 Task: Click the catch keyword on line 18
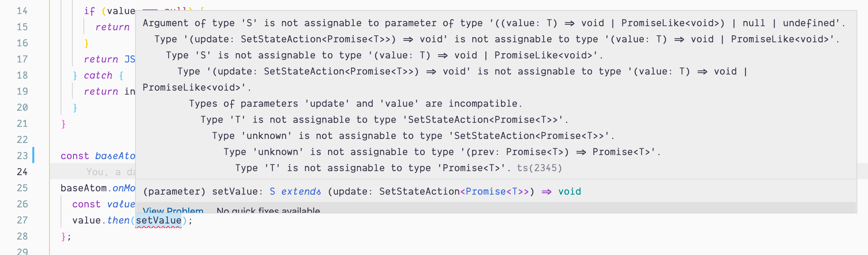tap(97, 75)
